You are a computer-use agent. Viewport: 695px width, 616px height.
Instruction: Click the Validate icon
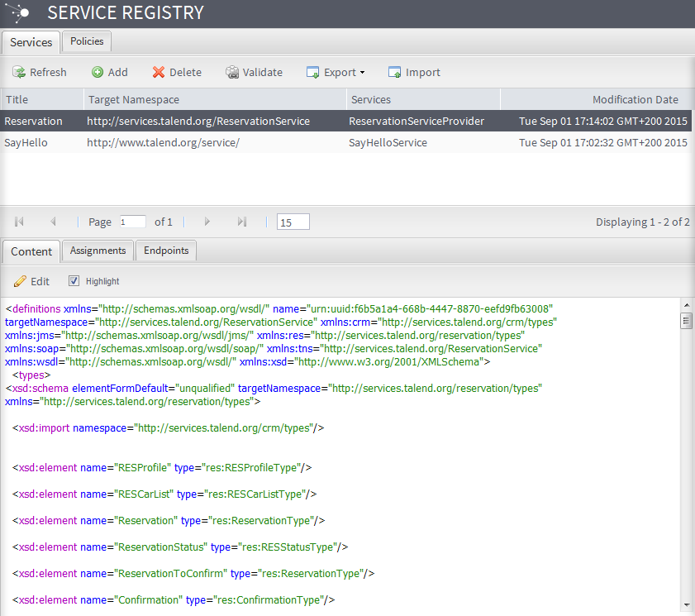pos(232,73)
